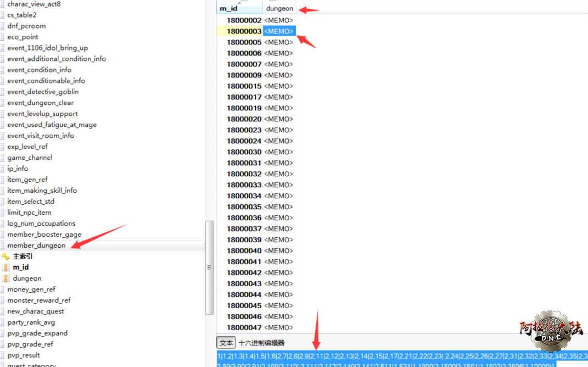Select the member_booster_gage table
Image resolution: width=588 pixels, height=367 pixels.
pos(44,235)
